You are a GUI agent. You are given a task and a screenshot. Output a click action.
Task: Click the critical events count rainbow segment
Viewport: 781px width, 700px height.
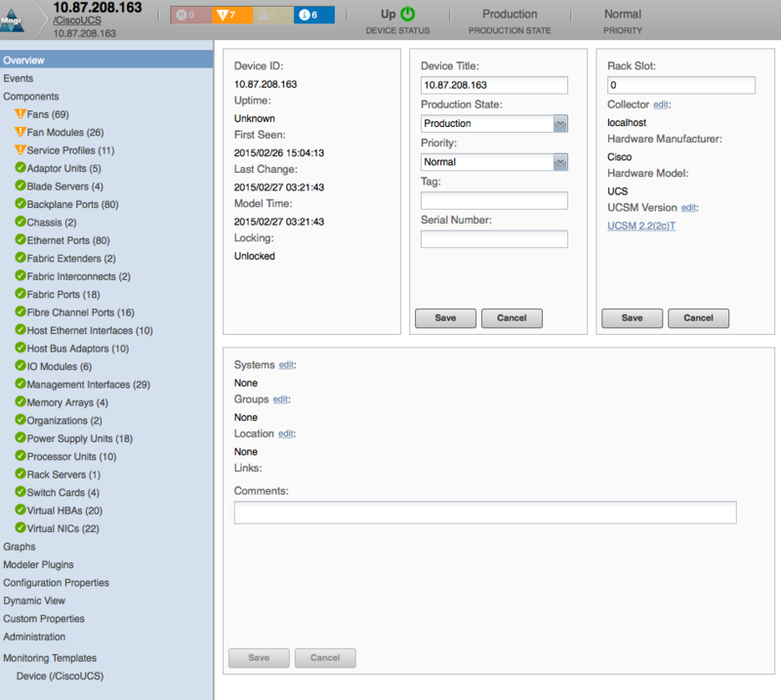click(x=190, y=15)
